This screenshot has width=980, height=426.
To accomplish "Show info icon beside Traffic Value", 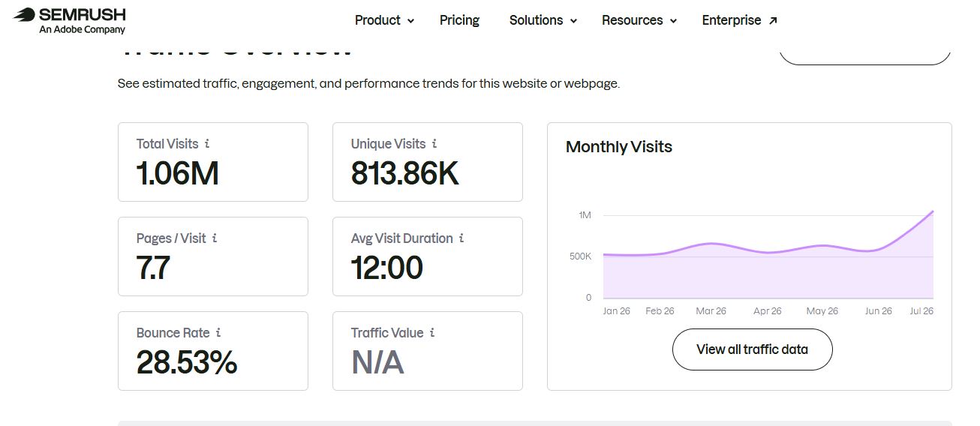I will point(432,332).
